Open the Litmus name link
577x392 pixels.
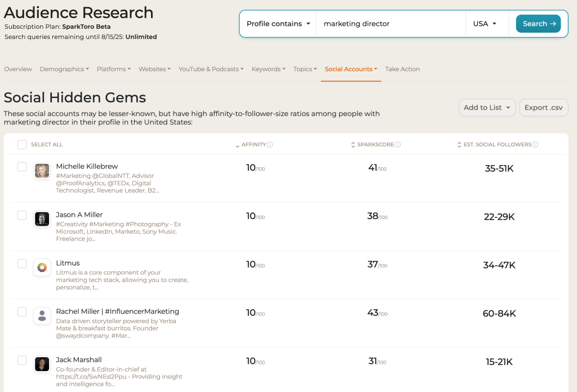tap(68, 263)
